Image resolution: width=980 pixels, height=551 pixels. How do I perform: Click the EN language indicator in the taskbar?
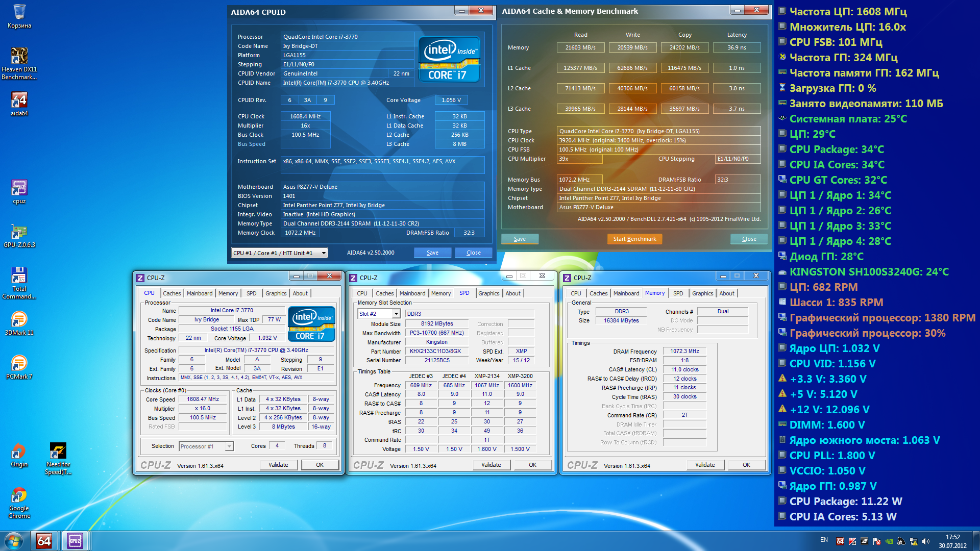coord(824,540)
